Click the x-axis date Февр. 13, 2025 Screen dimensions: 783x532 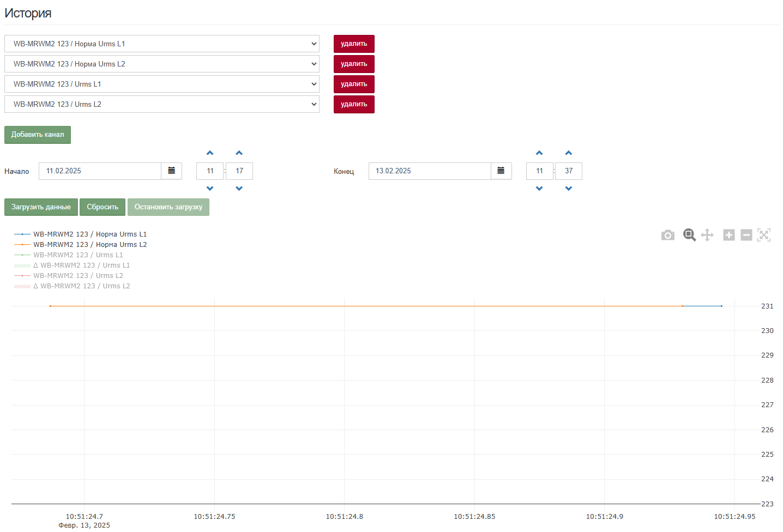tap(85, 525)
